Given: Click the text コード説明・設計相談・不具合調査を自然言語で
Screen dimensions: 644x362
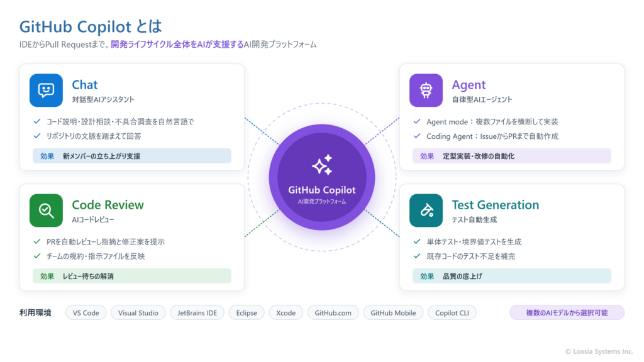Looking at the screenshot, I should pos(120,121).
